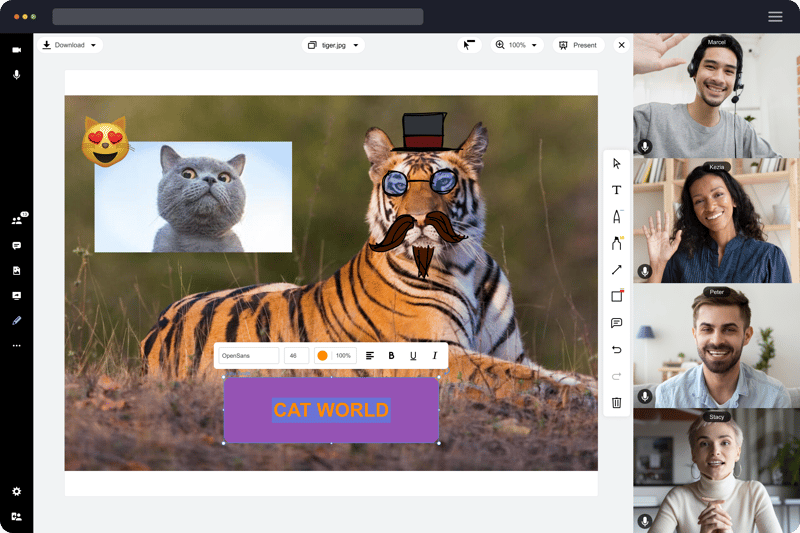Open more options ellipsis in sidebar
This screenshot has width=800, height=533.
17,345
